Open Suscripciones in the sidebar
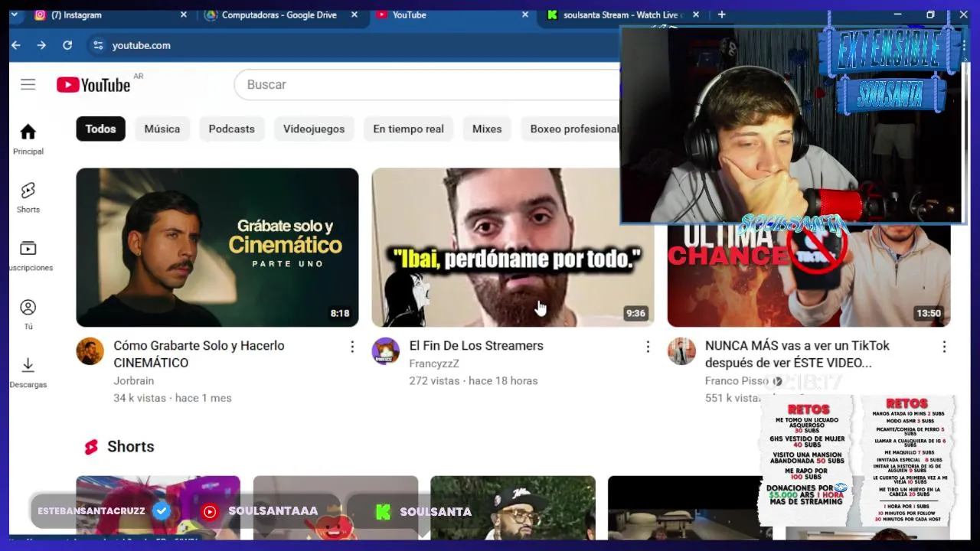Image resolution: width=980 pixels, height=551 pixels. [28, 256]
